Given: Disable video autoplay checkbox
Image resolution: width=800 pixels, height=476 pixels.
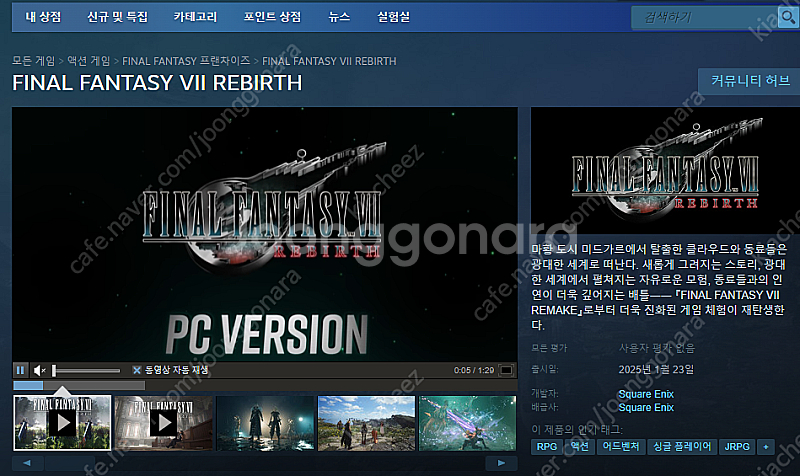Looking at the screenshot, I should (136, 370).
